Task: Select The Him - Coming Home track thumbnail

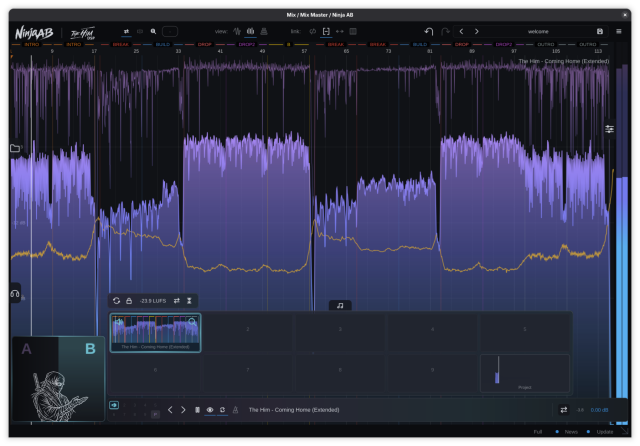Action: click(155, 333)
